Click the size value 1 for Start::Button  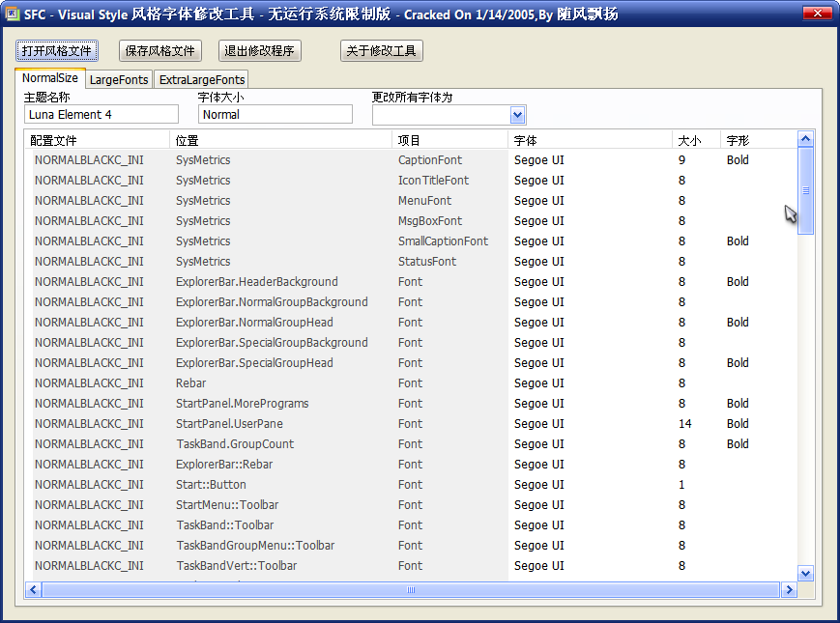click(681, 485)
